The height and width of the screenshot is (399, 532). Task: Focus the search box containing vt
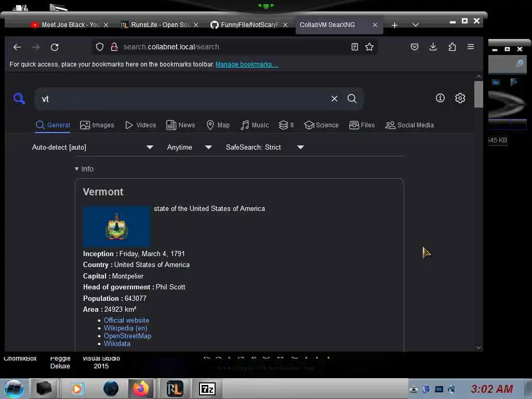(183, 99)
